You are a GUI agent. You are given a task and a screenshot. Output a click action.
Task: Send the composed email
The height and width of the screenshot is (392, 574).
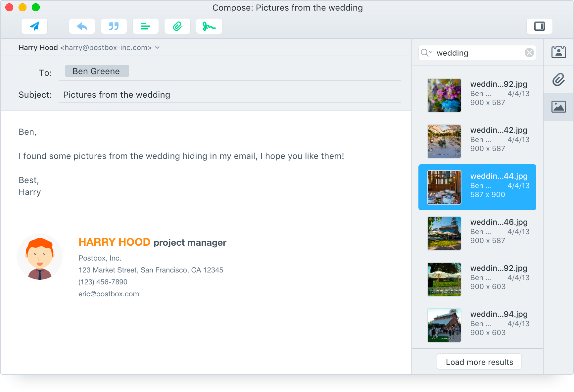(x=34, y=26)
